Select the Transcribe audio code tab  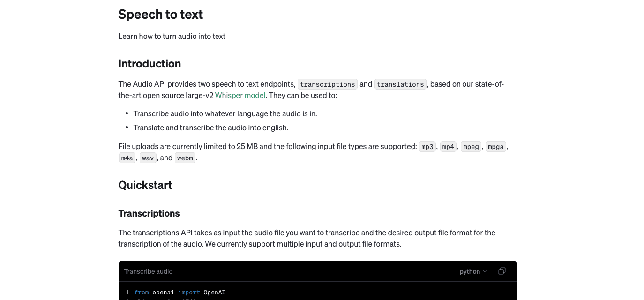(x=148, y=271)
